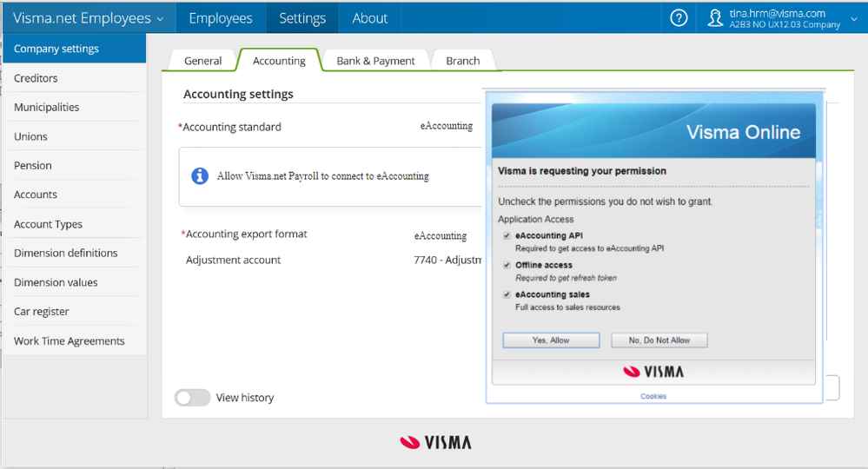Switch to the Bank & Payment tab
The image size is (868, 469).
click(x=375, y=60)
